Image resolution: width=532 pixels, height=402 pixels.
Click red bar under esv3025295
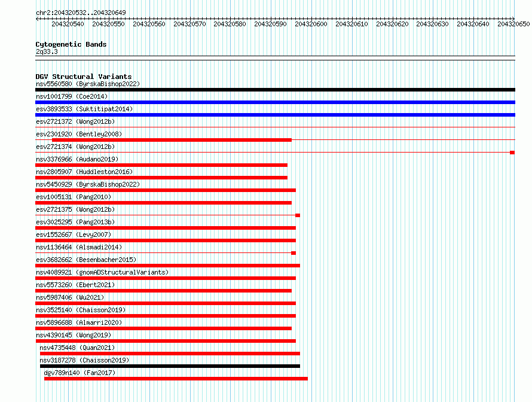coord(166,228)
